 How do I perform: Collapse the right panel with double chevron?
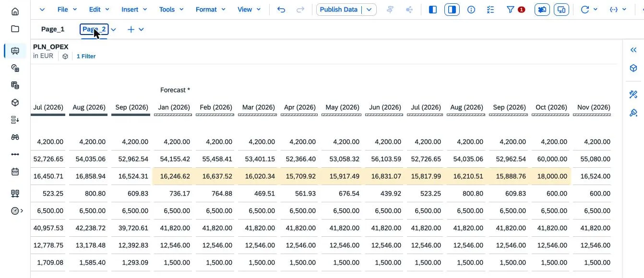click(633, 50)
